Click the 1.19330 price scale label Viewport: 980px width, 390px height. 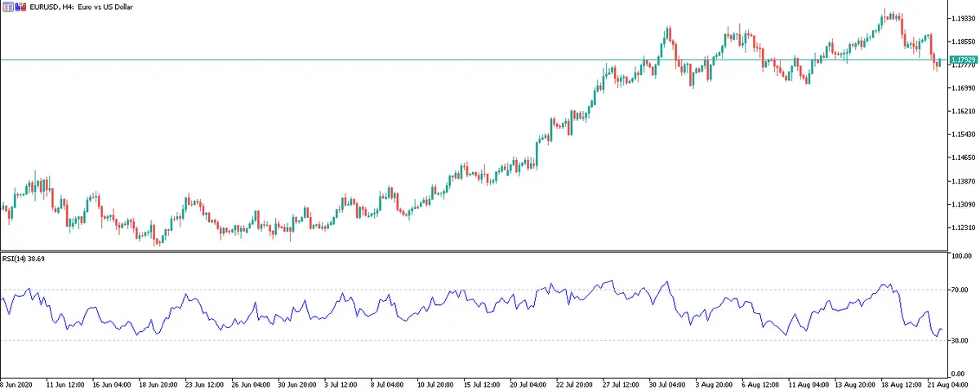[960, 18]
